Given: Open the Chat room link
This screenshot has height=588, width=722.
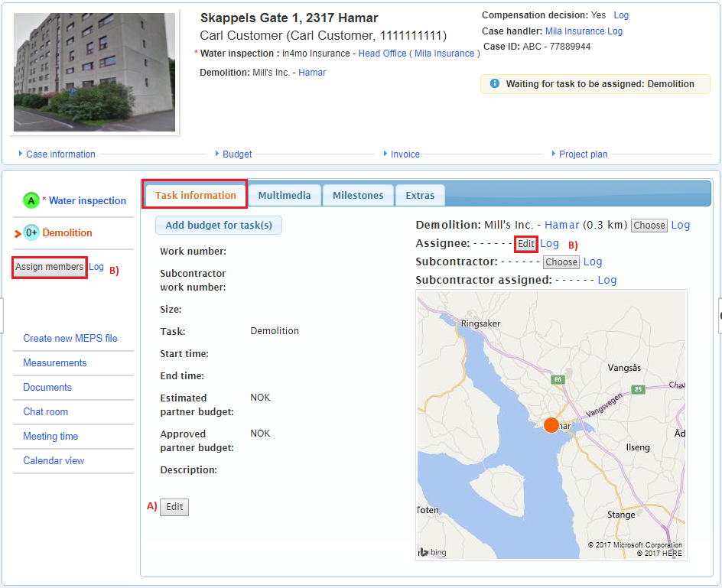Looking at the screenshot, I should pos(45,412).
